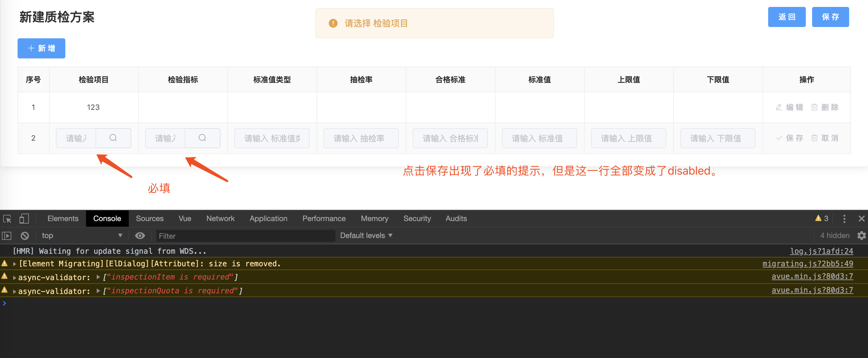
Task: Clear the console with the ban icon
Action: tap(24, 236)
